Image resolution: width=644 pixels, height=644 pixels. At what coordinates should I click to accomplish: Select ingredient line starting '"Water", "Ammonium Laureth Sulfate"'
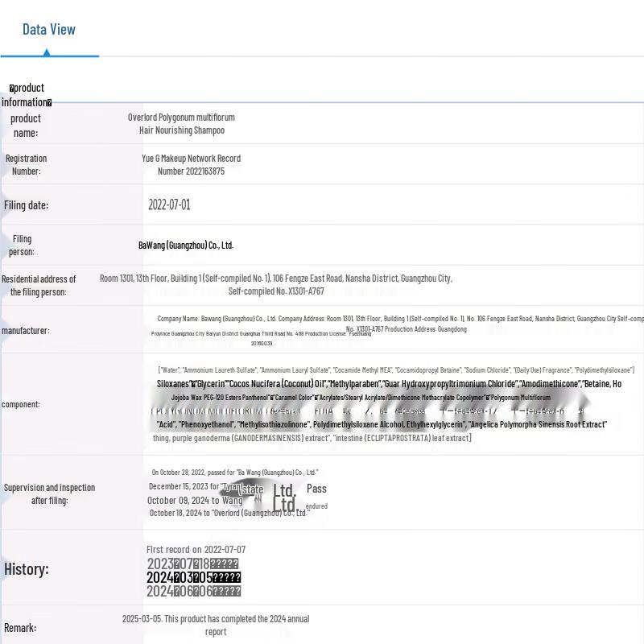pyautogui.click(x=396, y=370)
